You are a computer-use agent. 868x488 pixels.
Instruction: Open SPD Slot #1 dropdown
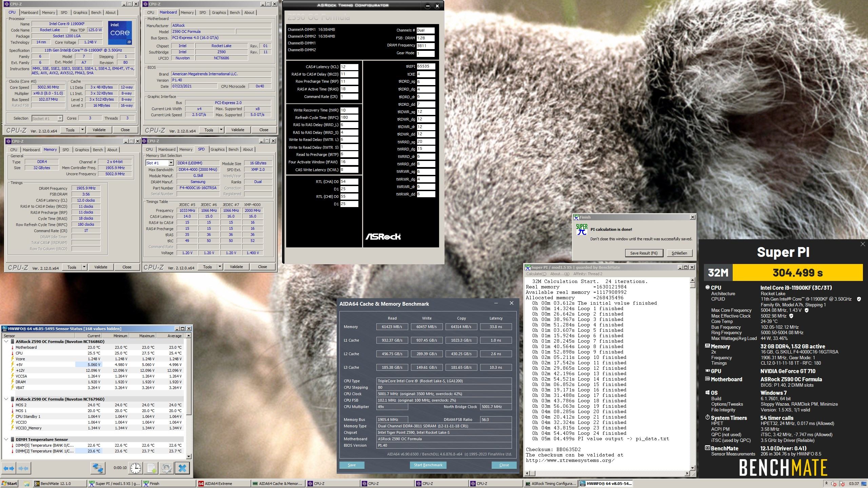(171, 163)
